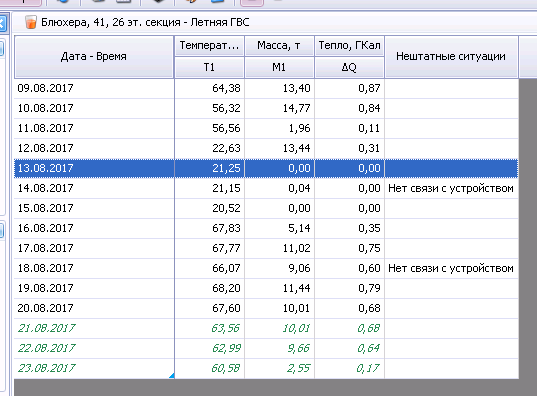Click mass value 1,96
This screenshot has height=396, width=537.
299,128
